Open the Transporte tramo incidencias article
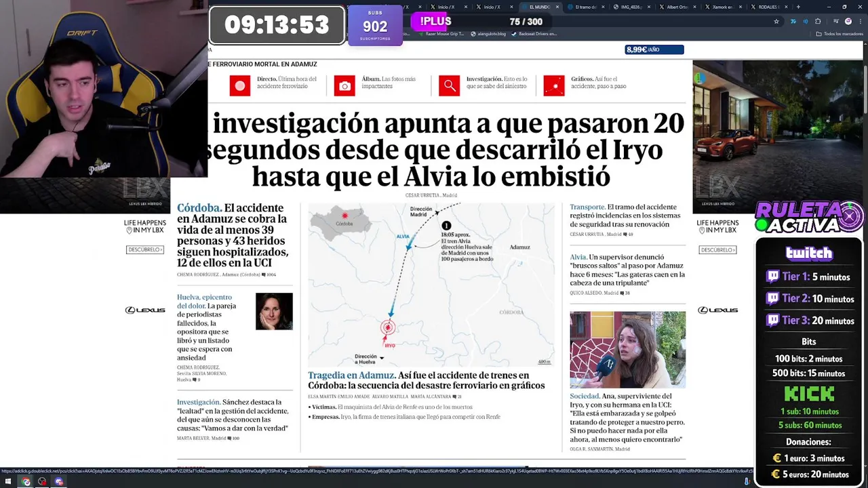This screenshot has height=488, width=868. coord(624,216)
